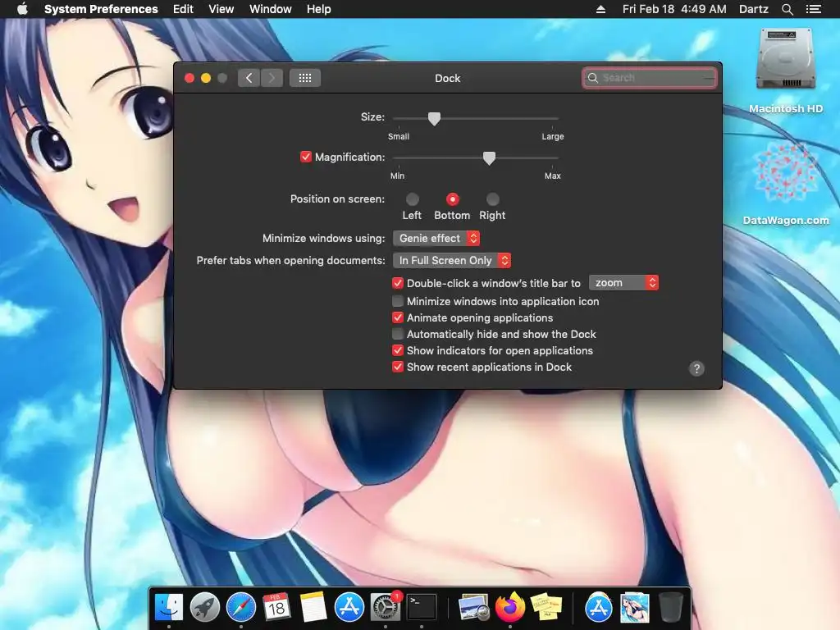Open the View menu
The width and height of the screenshot is (840, 630).
click(x=221, y=9)
